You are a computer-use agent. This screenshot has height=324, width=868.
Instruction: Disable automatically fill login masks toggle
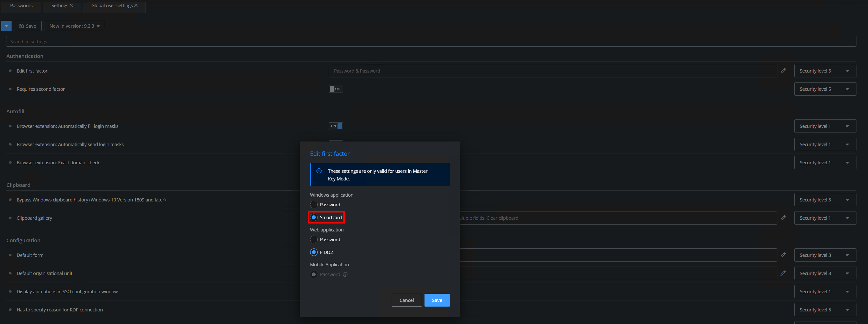[x=336, y=126]
